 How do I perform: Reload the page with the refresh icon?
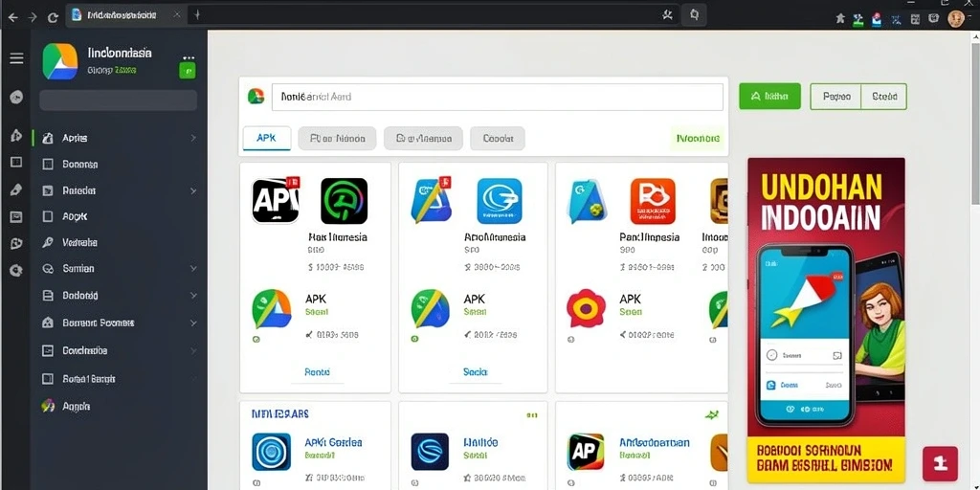click(53, 17)
